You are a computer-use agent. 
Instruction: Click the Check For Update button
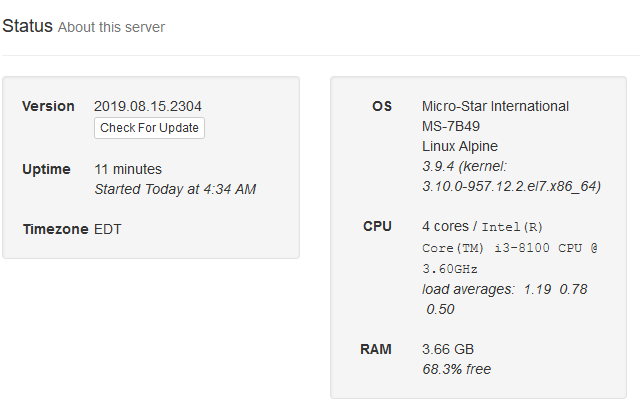(149, 128)
